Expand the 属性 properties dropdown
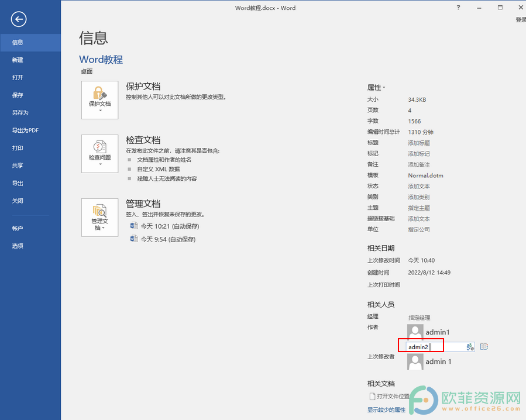This screenshot has height=420, width=526. (x=376, y=88)
